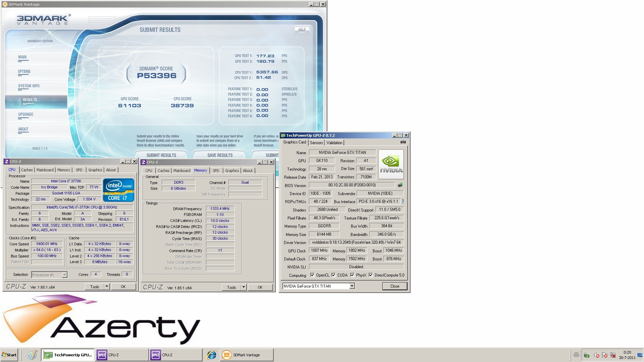
Task: Click Close button in GPU-Z
Action: [394, 286]
